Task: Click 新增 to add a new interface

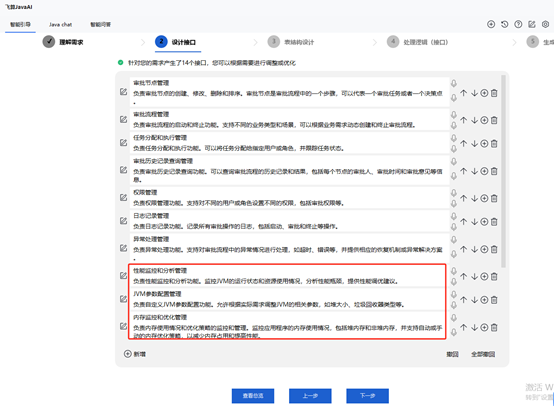Action: pyautogui.click(x=135, y=354)
